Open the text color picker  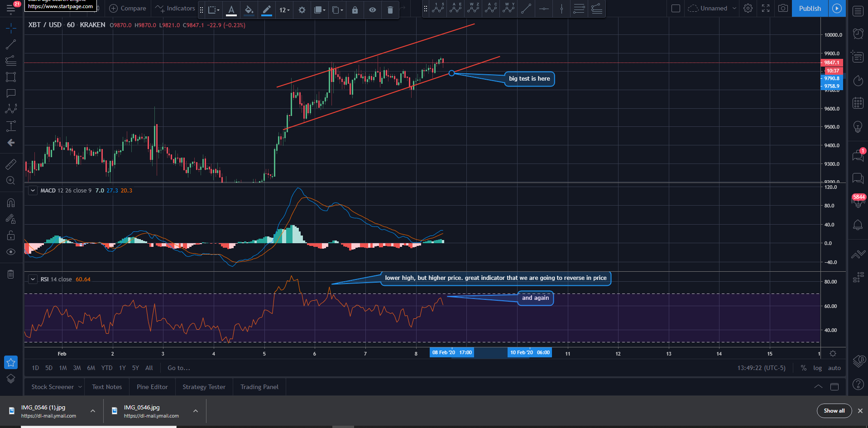point(231,10)
